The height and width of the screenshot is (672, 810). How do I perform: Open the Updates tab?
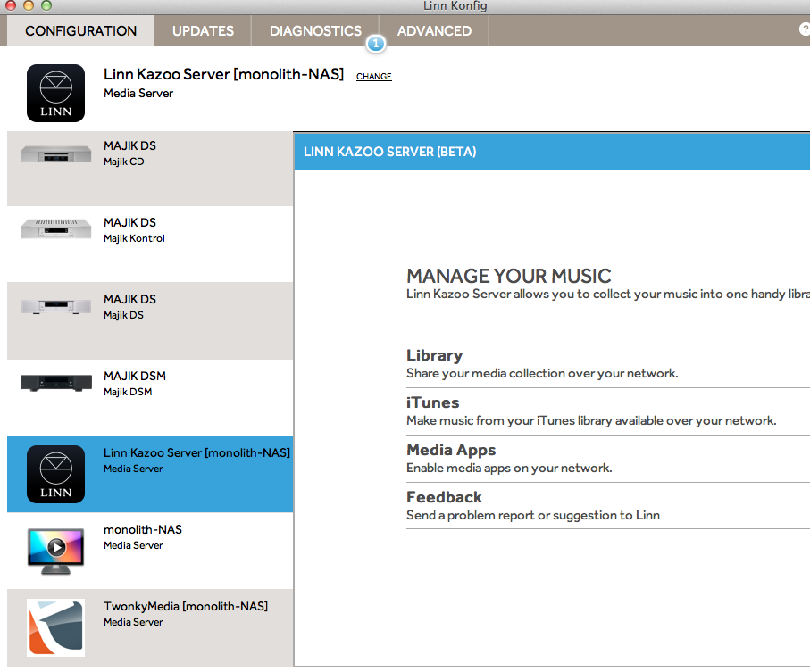coord(203,31)
